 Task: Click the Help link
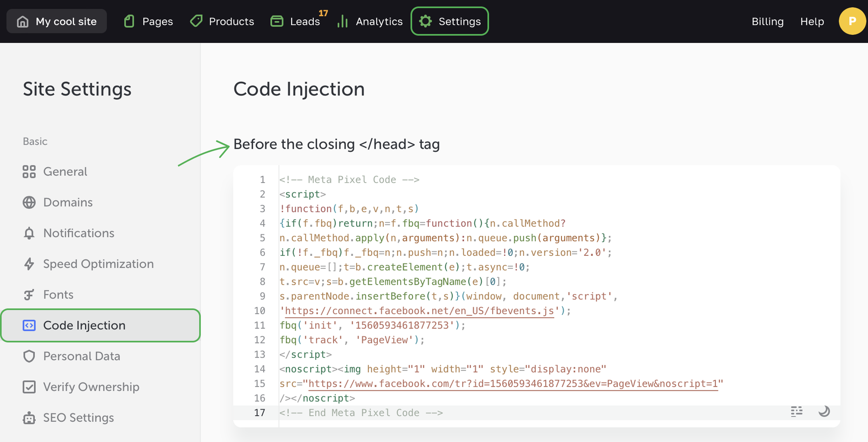point(812,22)
